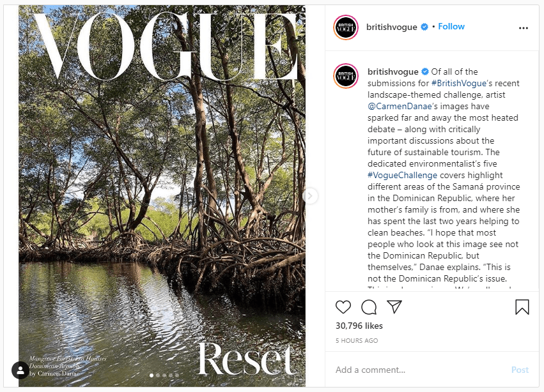Open the britishvogue profile picture

pyautogui.click(x=345, y=26)
